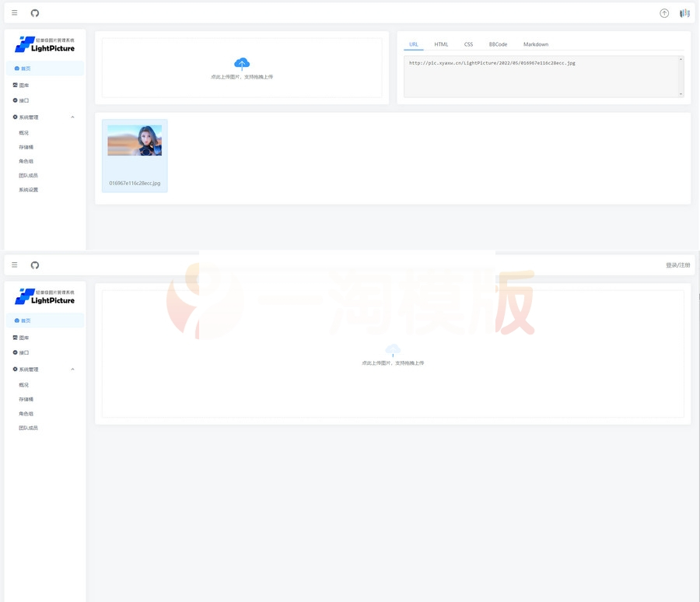Screen dimensions: 700x602
Task: Open 系统设置 in the sidebar
Action: (x=28, y=190)
